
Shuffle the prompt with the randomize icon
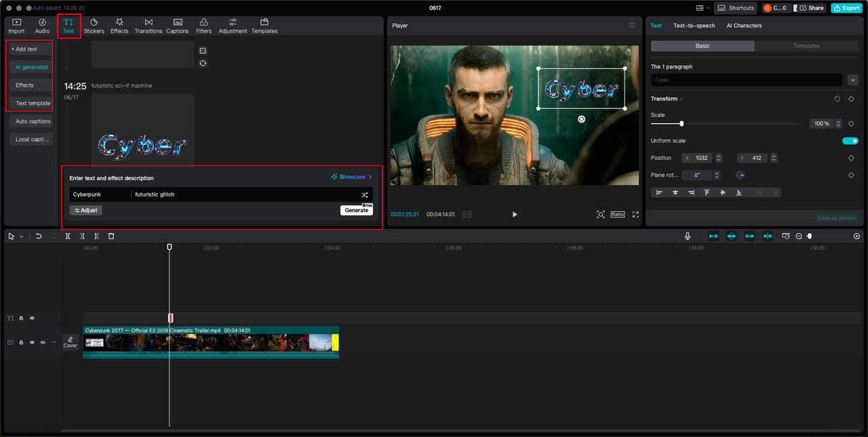point(364,195)
